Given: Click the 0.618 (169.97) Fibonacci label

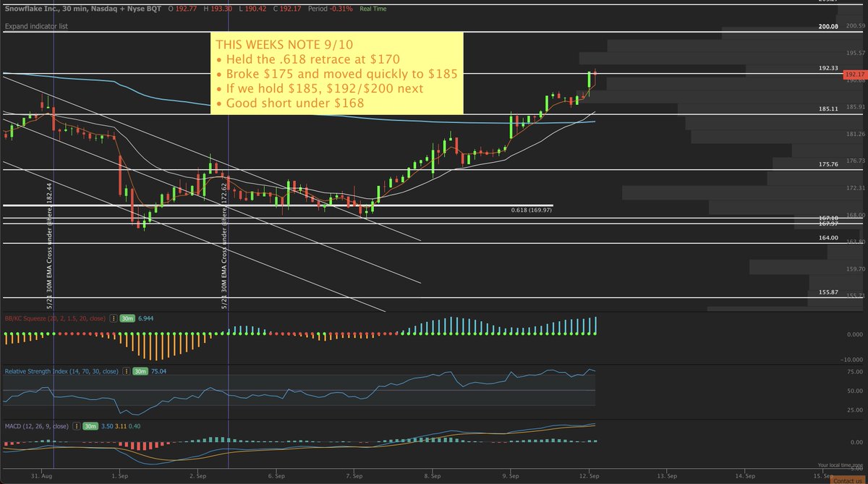Looking at the screenshot, I should (532, 210).
